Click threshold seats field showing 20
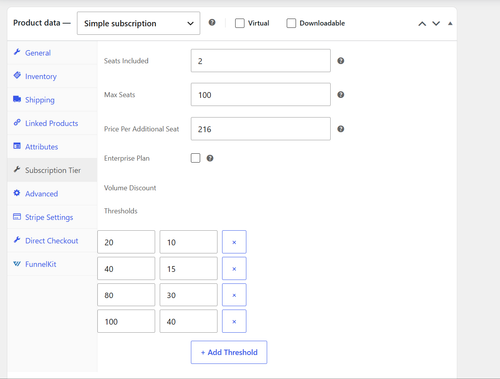This screenshot has height=379, width=500. (126, 242)
